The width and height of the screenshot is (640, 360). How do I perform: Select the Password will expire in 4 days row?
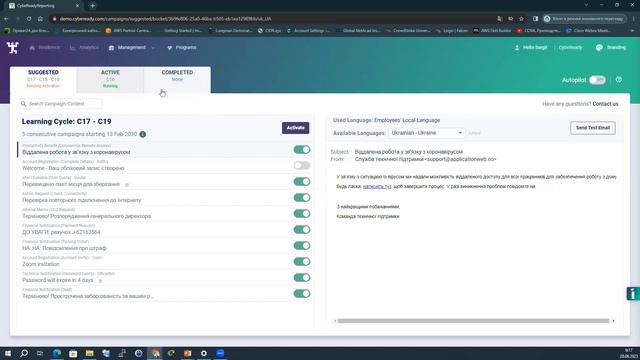(x=166, y=278)
